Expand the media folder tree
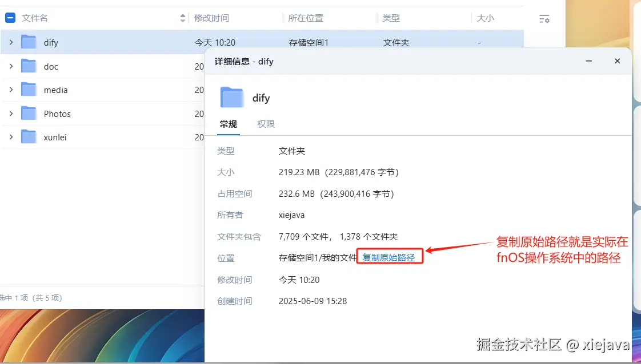The width and height of the screenshot is (641, 364). pos(11,90)
